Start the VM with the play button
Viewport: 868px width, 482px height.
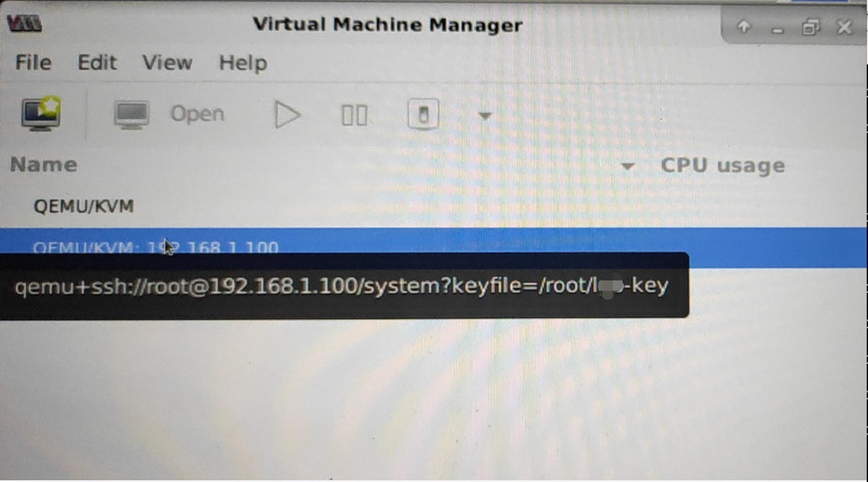[286, 115]
